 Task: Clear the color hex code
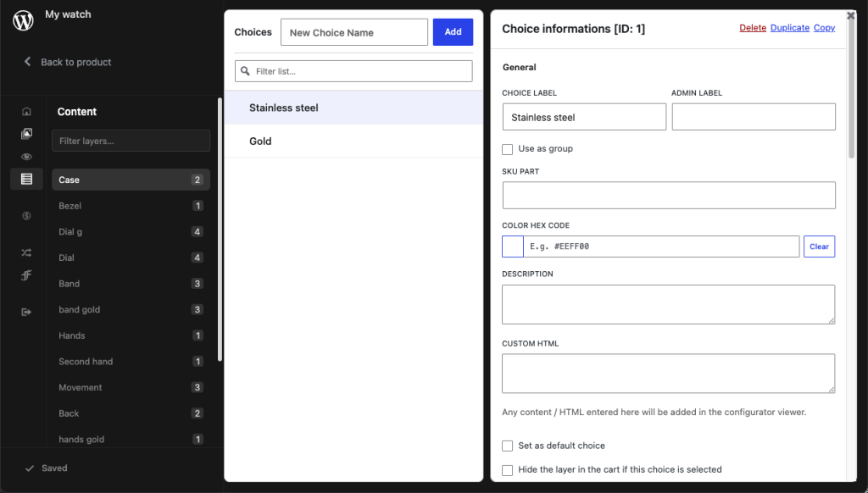(820, 246)
